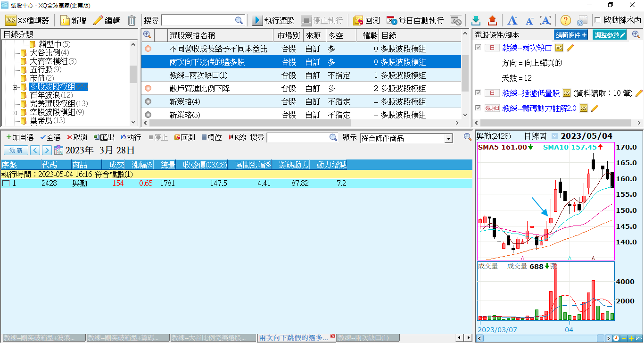Click the 調整參數 button
This screenshot has width=644, height=343.
coord(610,35)
